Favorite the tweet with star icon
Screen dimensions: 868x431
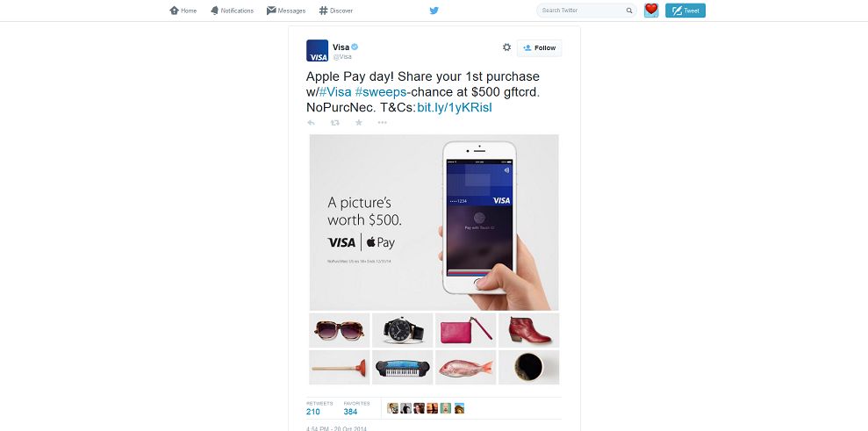359,122
